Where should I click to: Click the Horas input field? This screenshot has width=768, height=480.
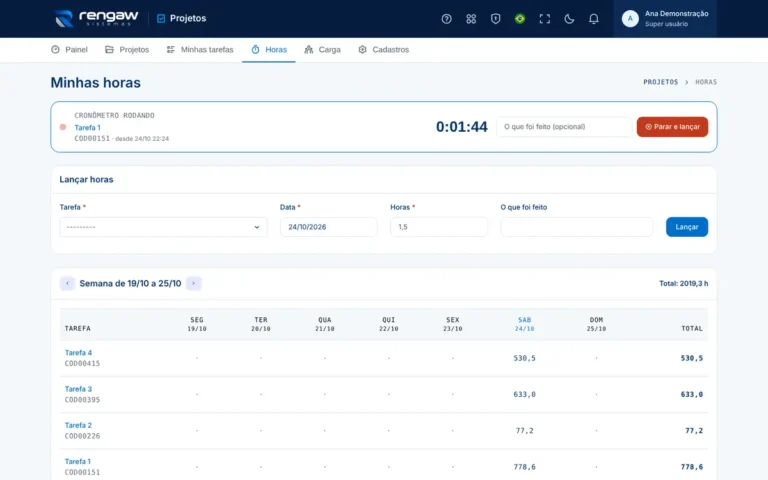pos(439,227)
